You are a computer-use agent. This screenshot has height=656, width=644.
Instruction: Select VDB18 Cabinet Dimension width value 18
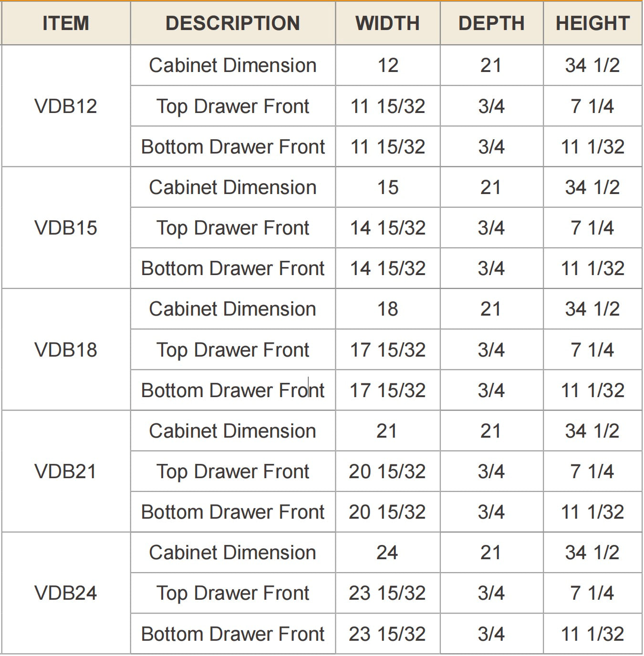pyautogui.click(x=387, y=309)
